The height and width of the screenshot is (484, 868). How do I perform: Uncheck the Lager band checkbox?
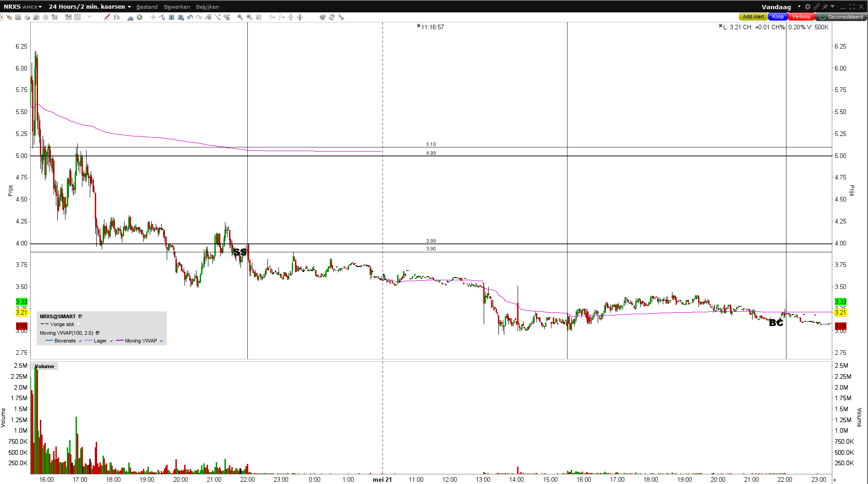[x=111, y=341]
